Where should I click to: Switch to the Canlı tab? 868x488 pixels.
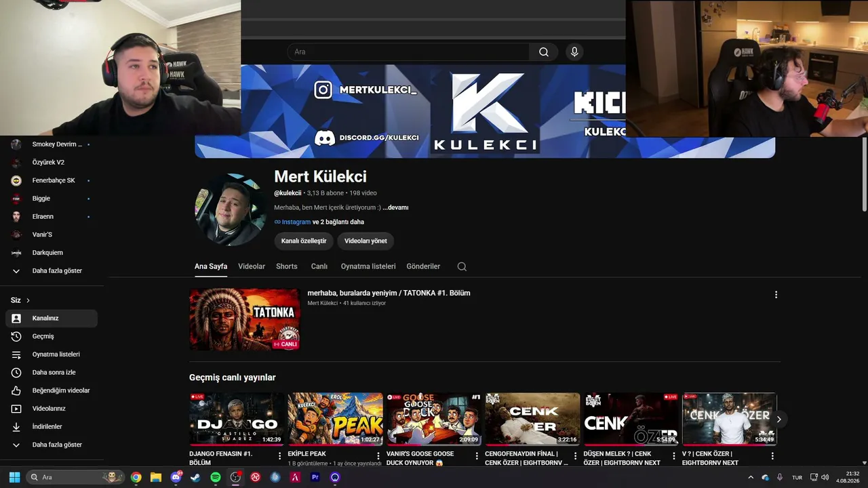pos(319,266)
